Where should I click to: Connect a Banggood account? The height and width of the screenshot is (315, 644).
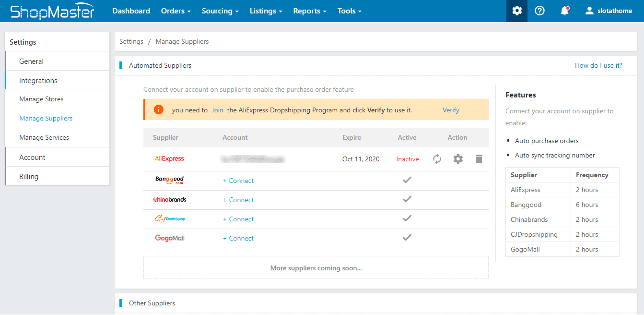238,181
